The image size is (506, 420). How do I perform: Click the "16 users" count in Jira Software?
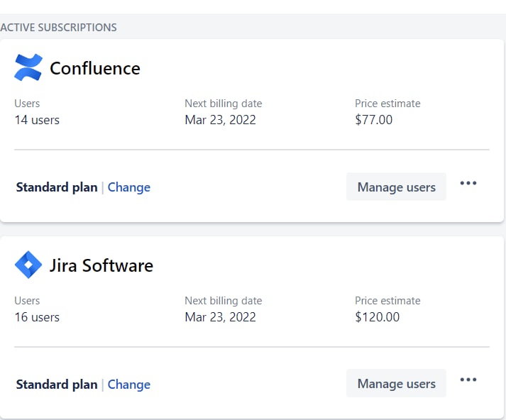pyautogui.click(x=37, y=317)
